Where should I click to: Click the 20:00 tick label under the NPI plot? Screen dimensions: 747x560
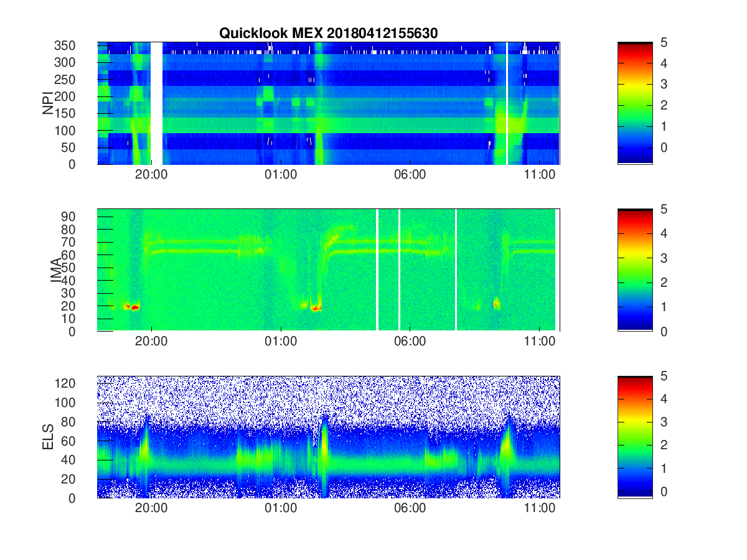[x=152, y=175]
